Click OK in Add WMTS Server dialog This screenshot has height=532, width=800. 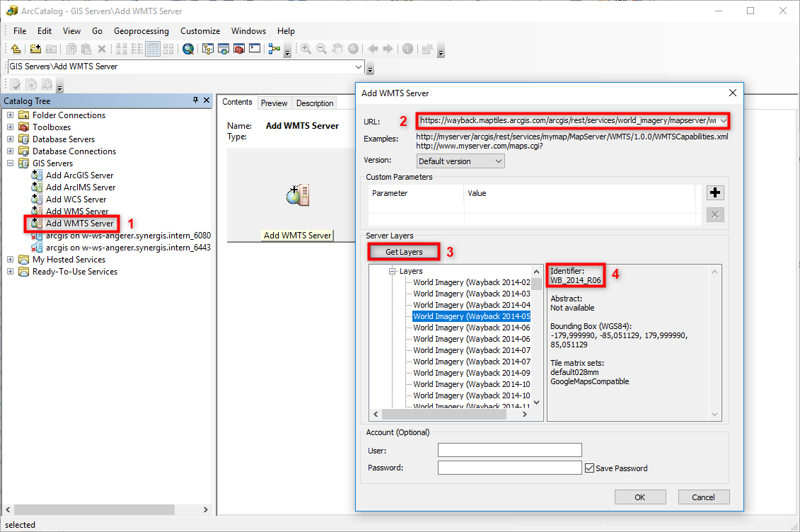pos(639,497)
